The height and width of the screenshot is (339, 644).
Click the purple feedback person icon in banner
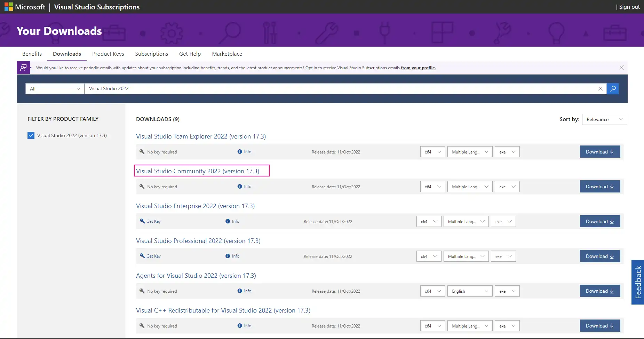[x=23, y=68]
